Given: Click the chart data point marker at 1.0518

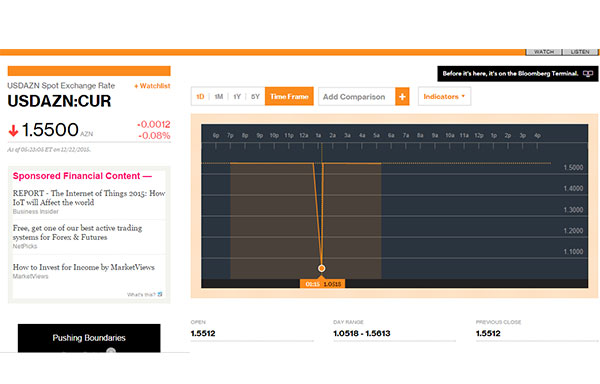Looking at the screenshot, I should coord(321,268).
